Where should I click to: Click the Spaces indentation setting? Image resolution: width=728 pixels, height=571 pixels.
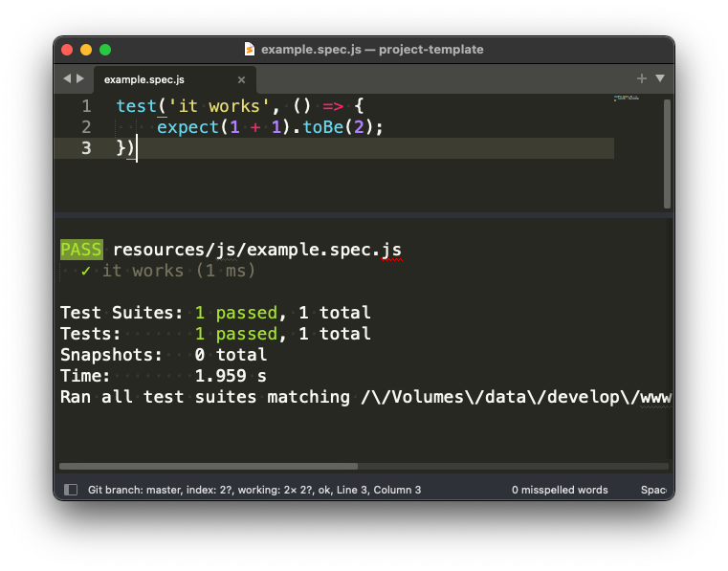653,490
